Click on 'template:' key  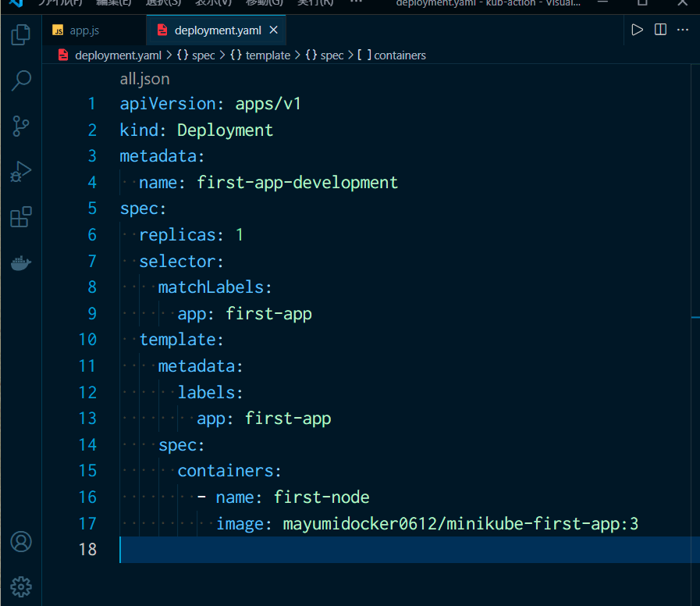click(x=181, y=340)
